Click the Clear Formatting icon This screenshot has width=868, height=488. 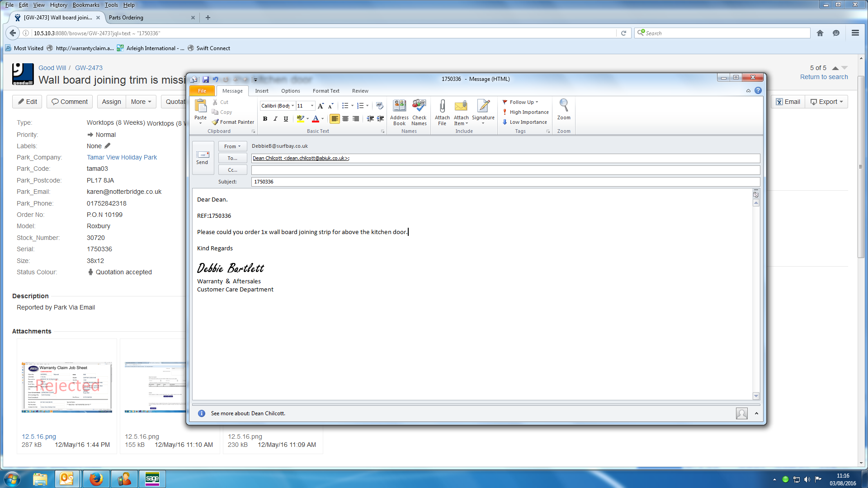379,105
